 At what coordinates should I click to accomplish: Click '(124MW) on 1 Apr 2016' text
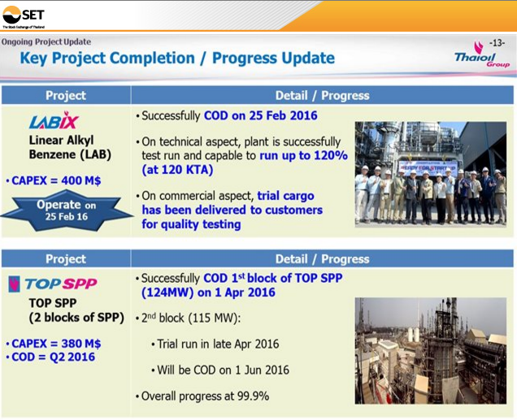[208, 292]
